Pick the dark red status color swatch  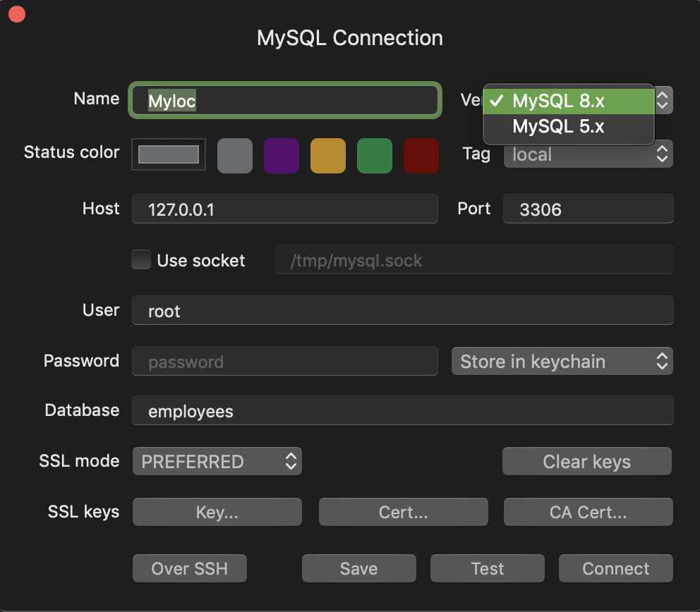pos(421,155)
